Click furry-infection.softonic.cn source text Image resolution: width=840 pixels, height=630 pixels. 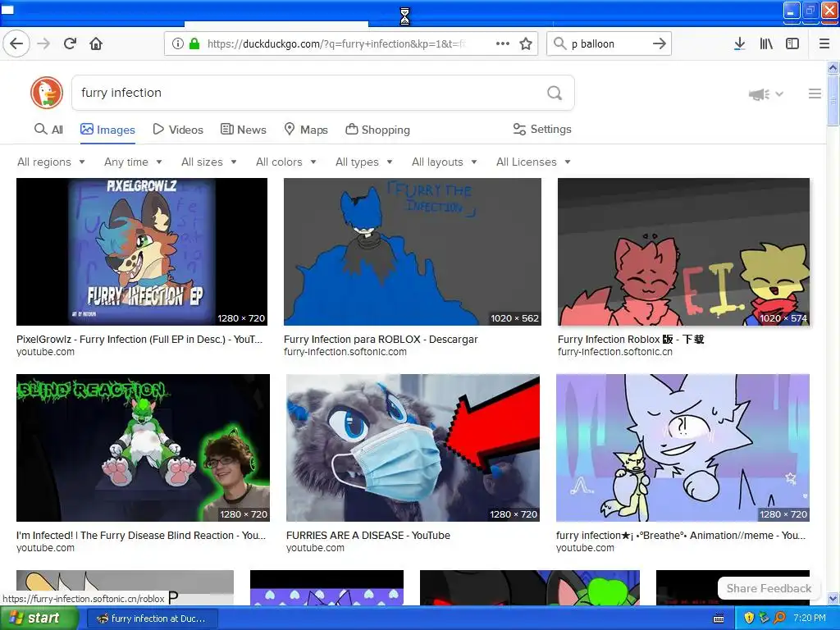tap(615, 352)
